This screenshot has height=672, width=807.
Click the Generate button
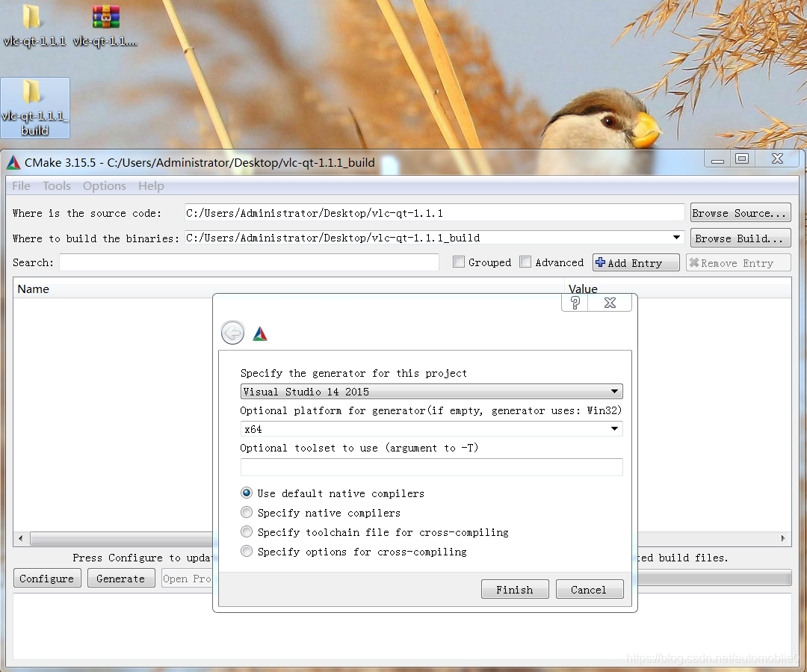(x=121, y=579)
